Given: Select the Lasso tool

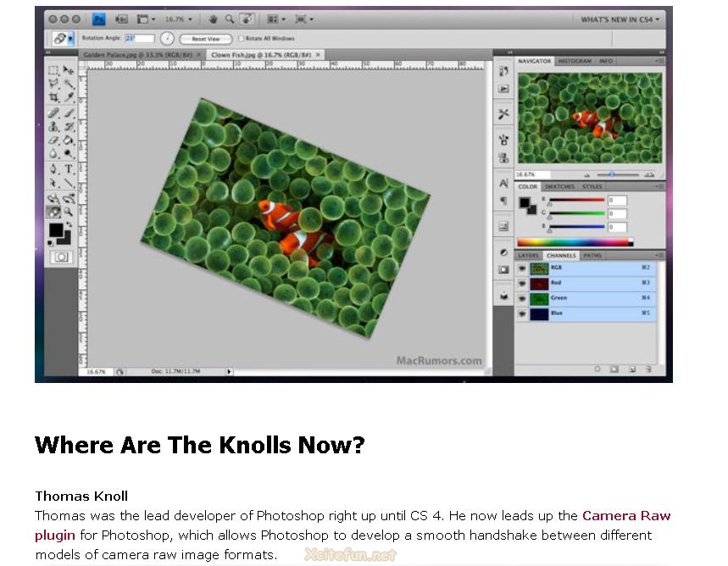Looking at the screenshot, I should point(53,84).
